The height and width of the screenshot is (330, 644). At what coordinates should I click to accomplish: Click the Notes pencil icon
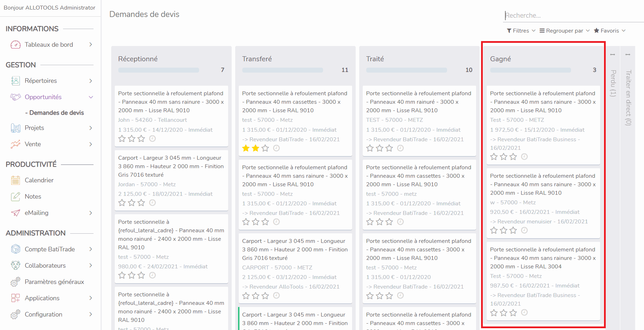[16, 197]
